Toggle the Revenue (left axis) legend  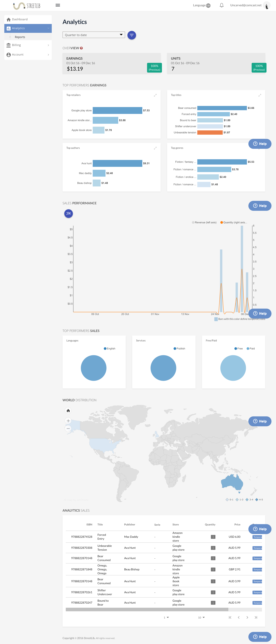204,223
